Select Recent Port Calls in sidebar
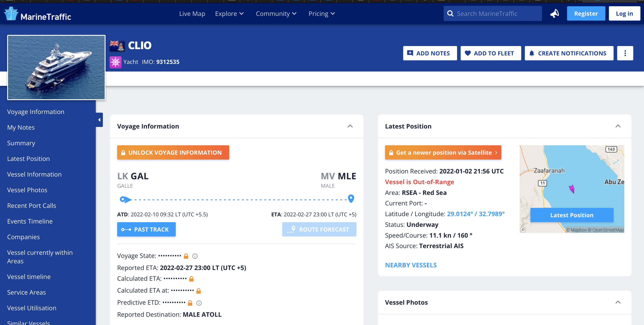The image size is (644, 325). (32, 206)
